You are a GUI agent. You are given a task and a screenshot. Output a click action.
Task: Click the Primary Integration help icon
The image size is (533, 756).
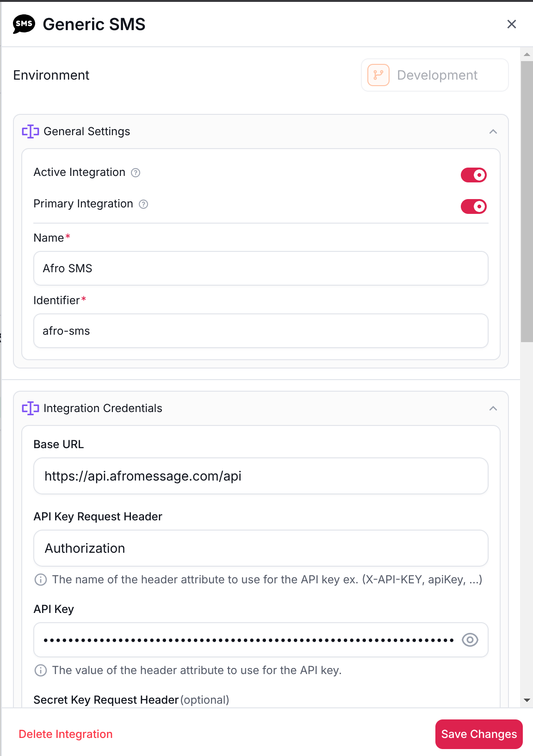[143, 204]
